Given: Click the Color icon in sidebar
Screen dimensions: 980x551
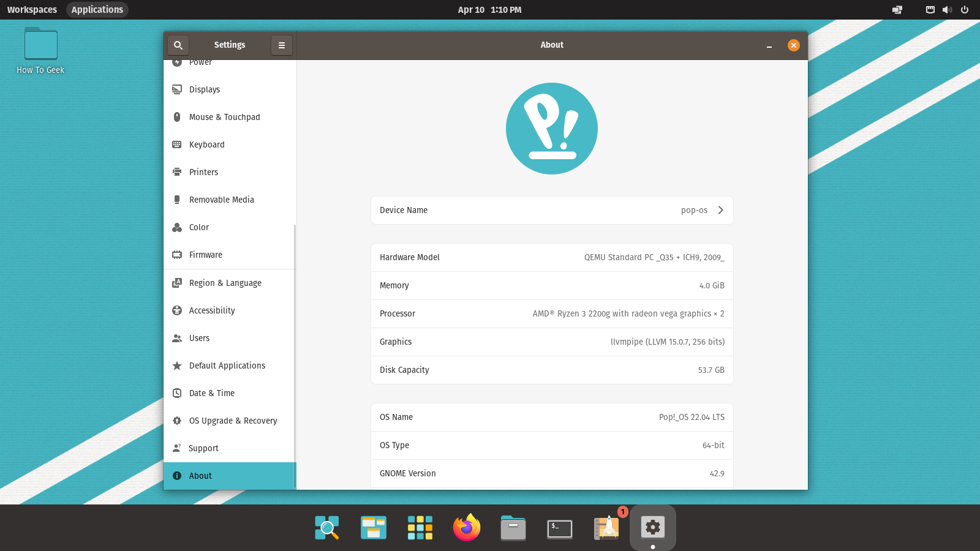Looking at the screenshot, I should coord(177,227).
